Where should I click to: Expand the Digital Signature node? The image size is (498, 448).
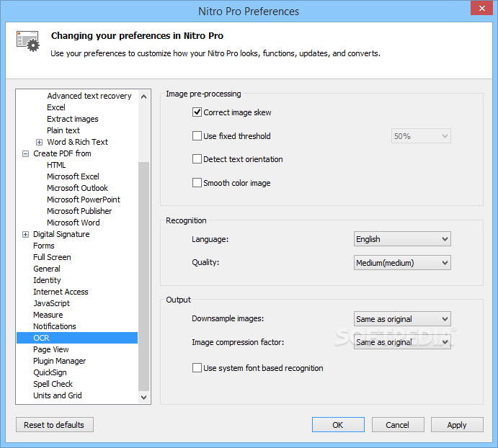coord(25,234)
